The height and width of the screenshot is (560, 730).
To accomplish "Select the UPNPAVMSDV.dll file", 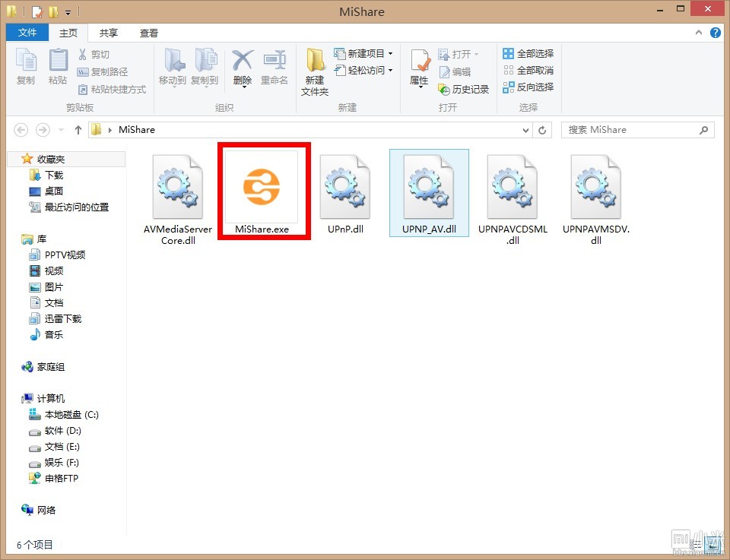I will (596, 200).
